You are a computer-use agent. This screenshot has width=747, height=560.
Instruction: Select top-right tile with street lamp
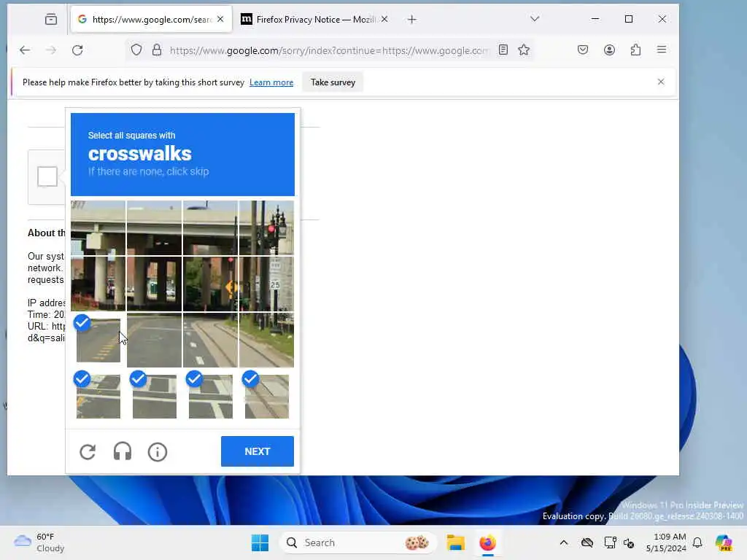coord(266,227)
